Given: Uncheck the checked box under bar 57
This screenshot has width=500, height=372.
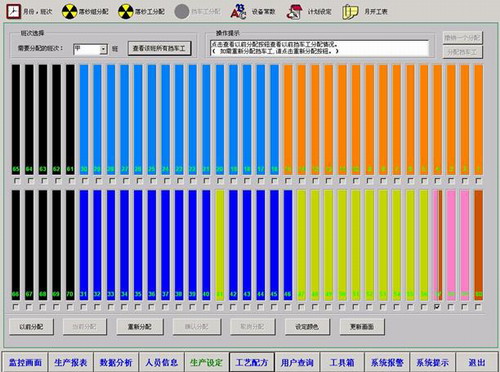Looking at the screenshot, I should point(437,307).
